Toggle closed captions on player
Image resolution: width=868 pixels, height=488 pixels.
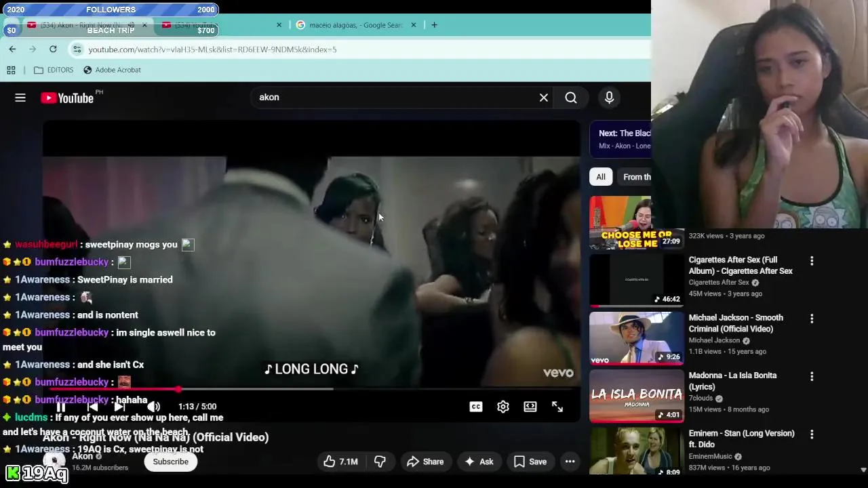pyautogui.click(x=476, y=407)
